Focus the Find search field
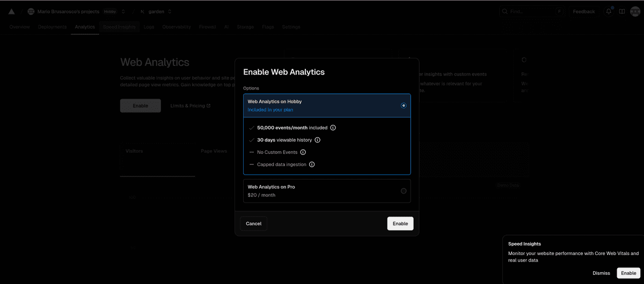 click(x=531, y=11)
